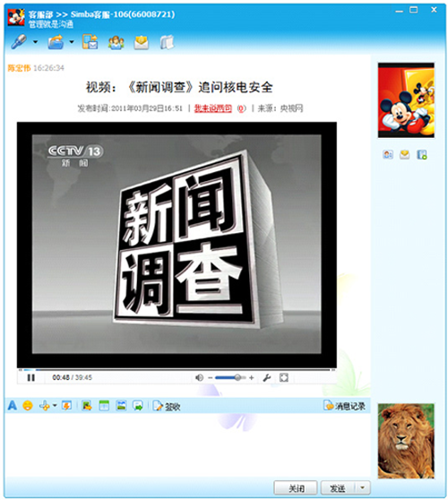Click the email envelope icon in top toolbar

(x=142, y=42)
